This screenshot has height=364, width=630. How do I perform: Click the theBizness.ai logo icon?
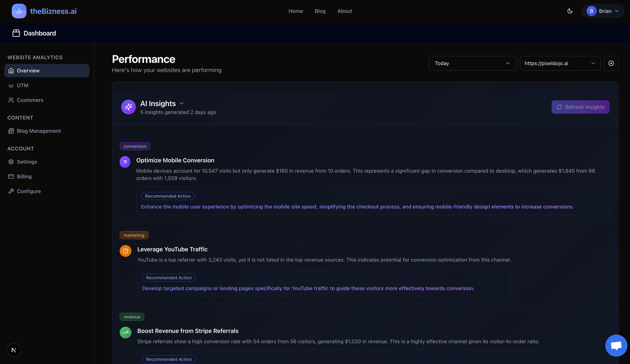point(19,11)
